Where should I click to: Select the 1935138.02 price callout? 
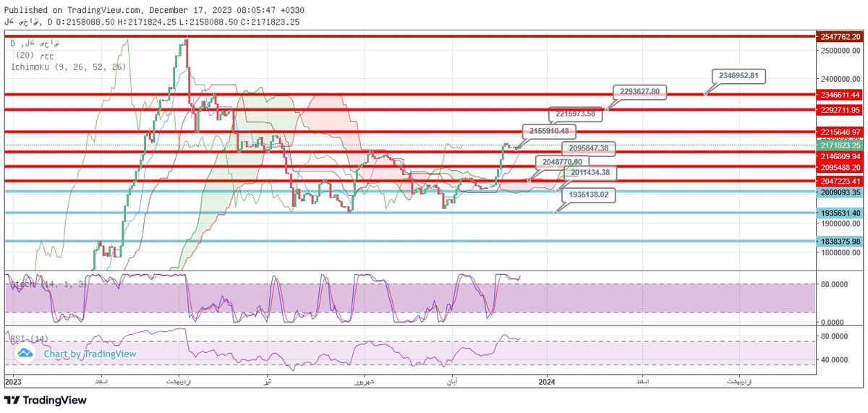point(587,195)
